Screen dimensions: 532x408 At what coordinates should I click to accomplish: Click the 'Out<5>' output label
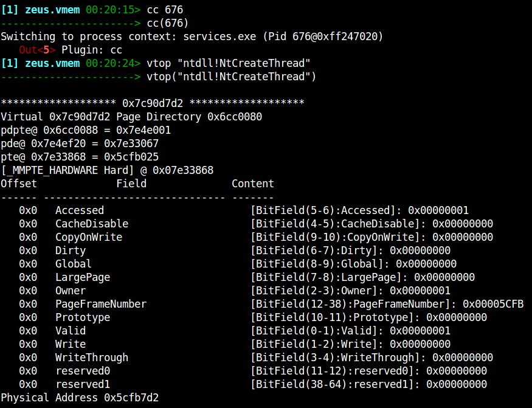(37, 50)
